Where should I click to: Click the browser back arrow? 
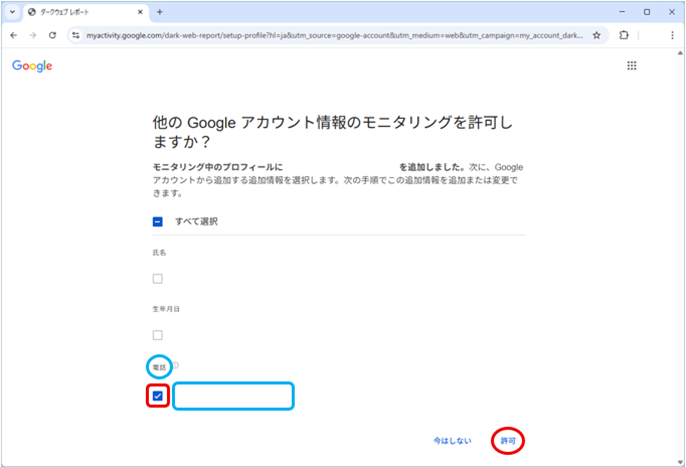[x=14, y=34]
